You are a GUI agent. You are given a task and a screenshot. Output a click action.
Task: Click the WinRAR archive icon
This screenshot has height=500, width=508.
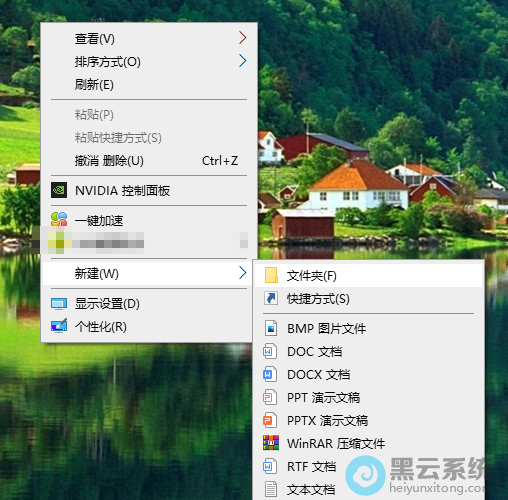(x=271, y=443)
